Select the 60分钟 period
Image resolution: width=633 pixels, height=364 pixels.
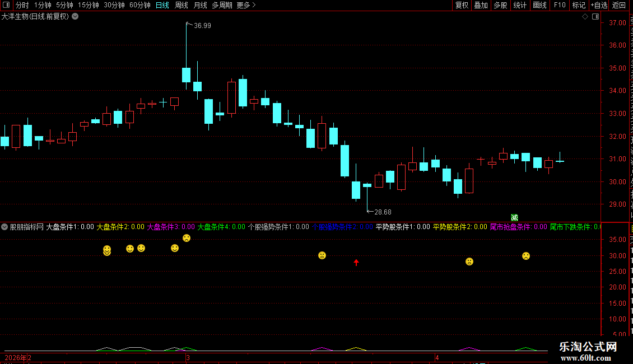click(140, 5)
